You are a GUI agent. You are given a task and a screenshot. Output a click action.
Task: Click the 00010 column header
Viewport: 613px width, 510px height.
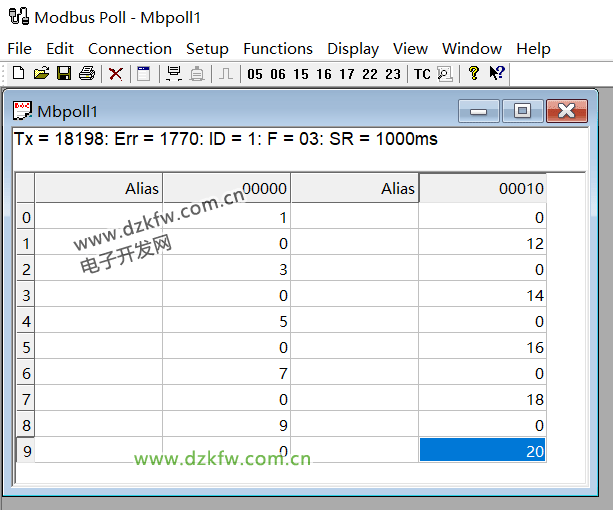pos(482,188)
